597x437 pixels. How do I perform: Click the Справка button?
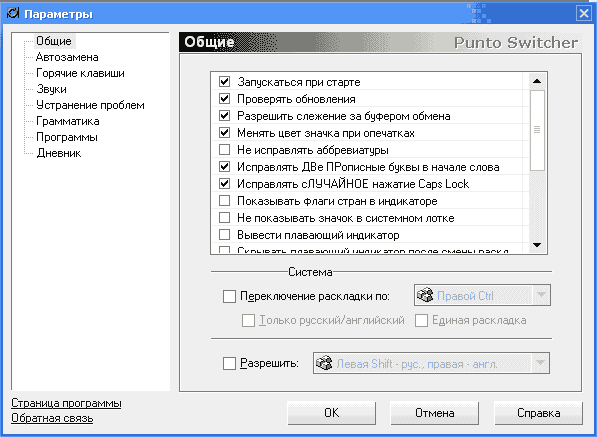[538, 413]
